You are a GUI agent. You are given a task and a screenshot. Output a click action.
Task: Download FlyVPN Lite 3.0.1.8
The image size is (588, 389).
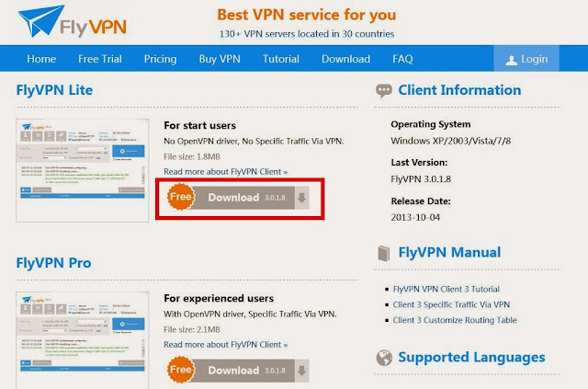(238, 198)
